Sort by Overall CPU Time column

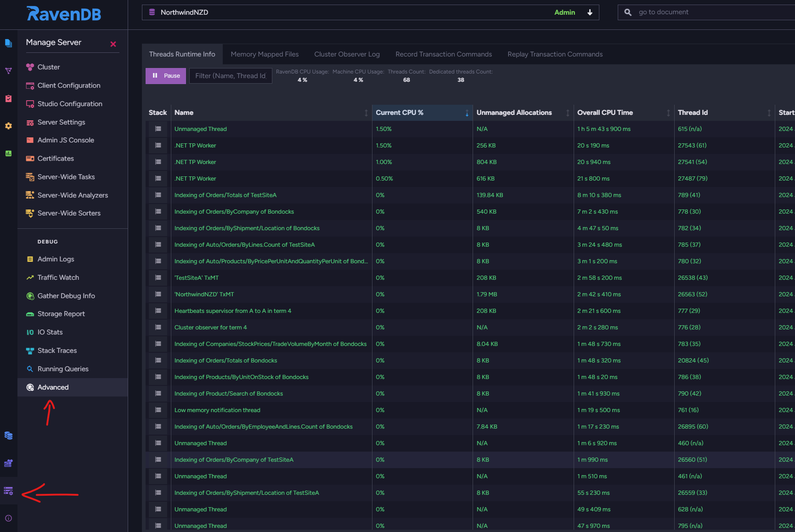pyautogui.click(x=624, y=113)
